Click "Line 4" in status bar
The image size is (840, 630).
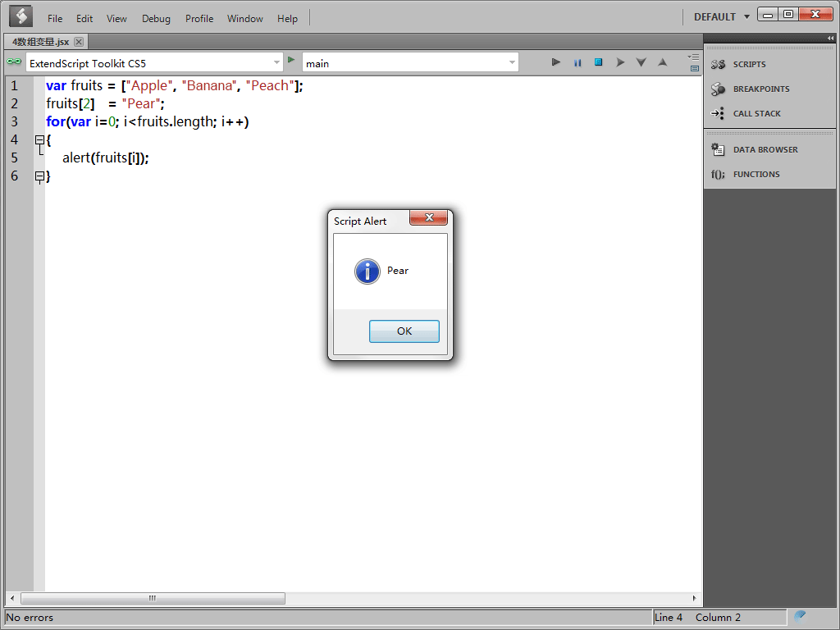pyautogui.click(x=668, y=617)
